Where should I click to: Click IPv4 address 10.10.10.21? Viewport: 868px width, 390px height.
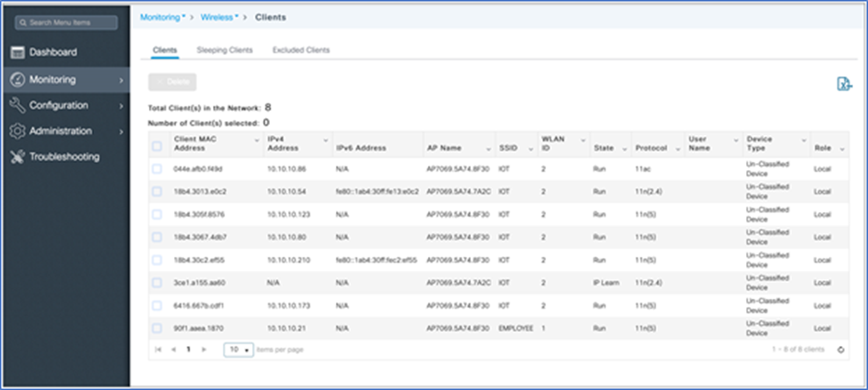(287, 329)
